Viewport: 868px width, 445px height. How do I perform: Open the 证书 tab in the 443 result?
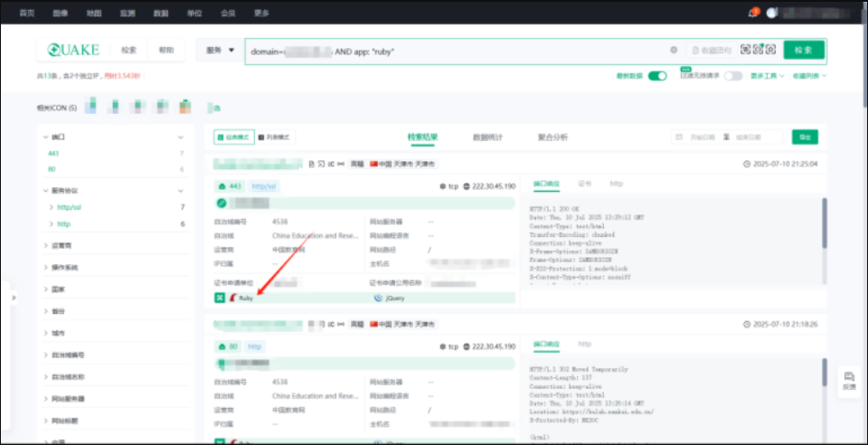(585, 184)
